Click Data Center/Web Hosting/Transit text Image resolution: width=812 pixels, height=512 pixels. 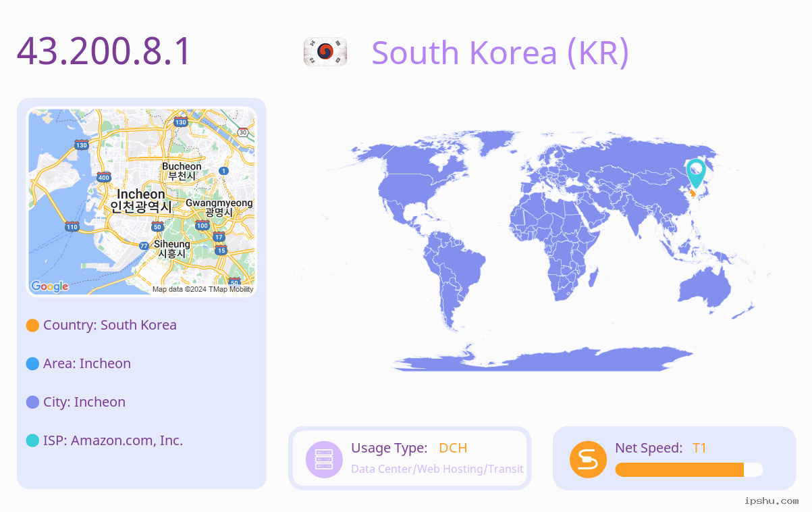point(437,469)
